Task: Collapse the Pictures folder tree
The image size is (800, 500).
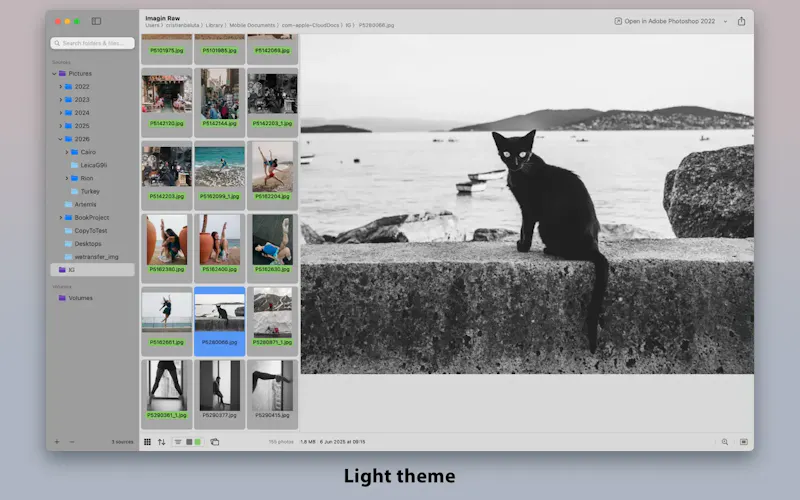Action: point(54,73)
